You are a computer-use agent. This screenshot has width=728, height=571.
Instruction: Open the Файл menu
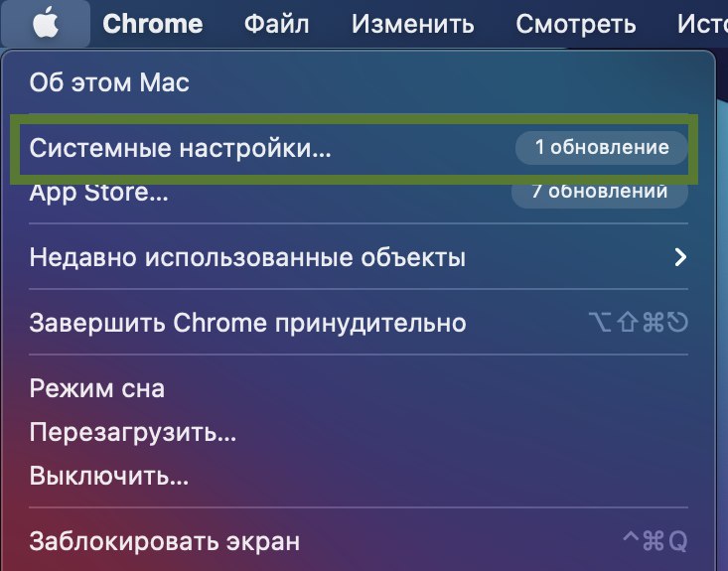click(x=277, y=24)
